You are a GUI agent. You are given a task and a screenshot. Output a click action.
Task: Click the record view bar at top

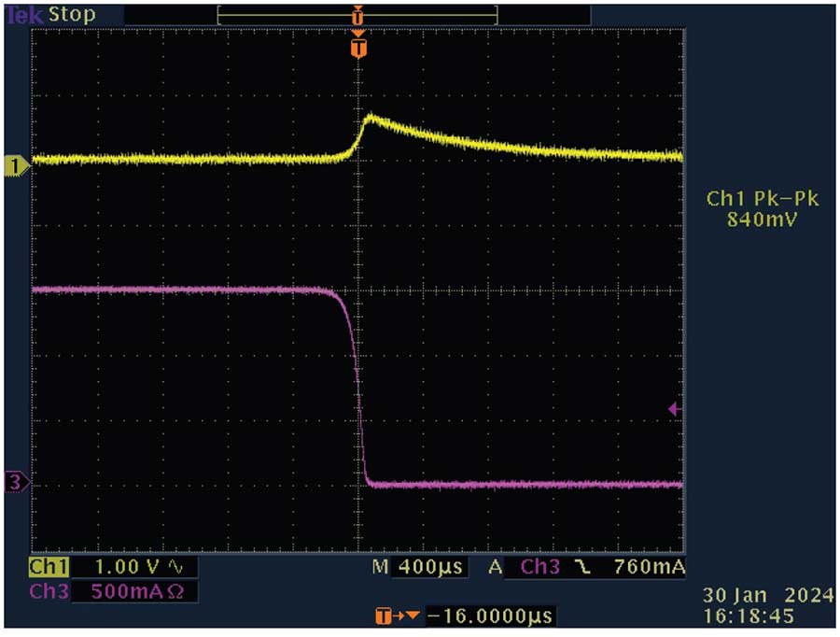357,16
